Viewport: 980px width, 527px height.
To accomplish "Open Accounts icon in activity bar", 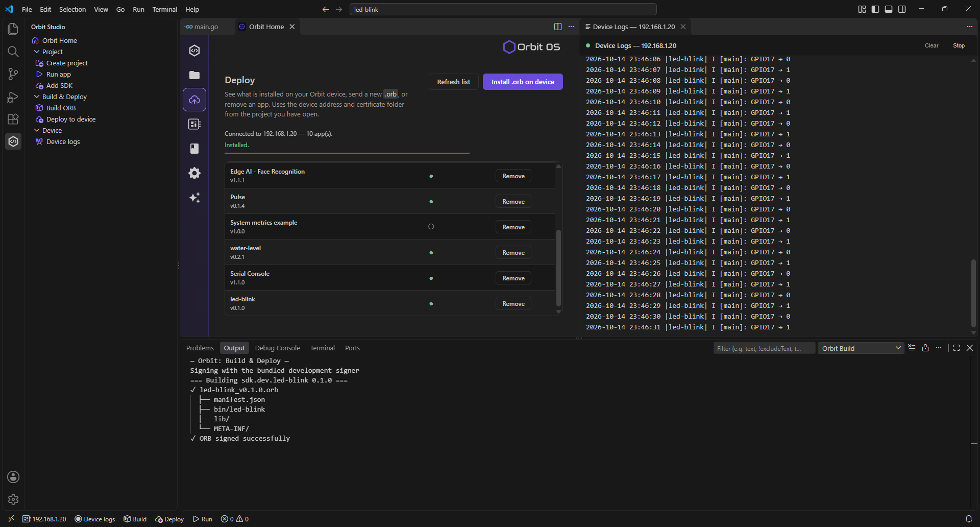I will pos(13,477).
